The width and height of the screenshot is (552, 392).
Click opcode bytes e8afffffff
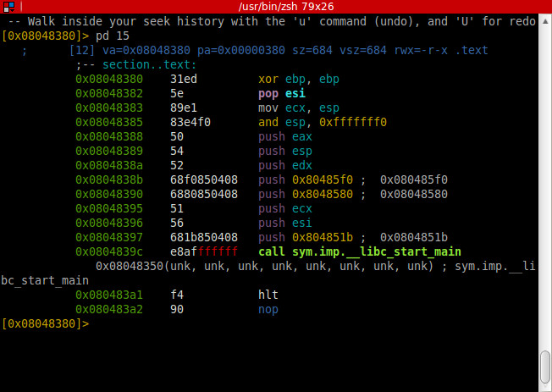(204, 252)
